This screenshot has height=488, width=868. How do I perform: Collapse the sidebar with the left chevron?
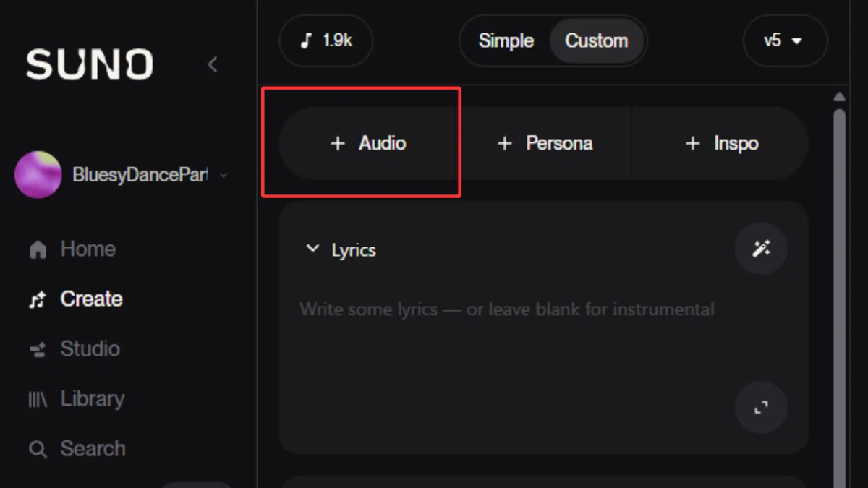(212, 65)
